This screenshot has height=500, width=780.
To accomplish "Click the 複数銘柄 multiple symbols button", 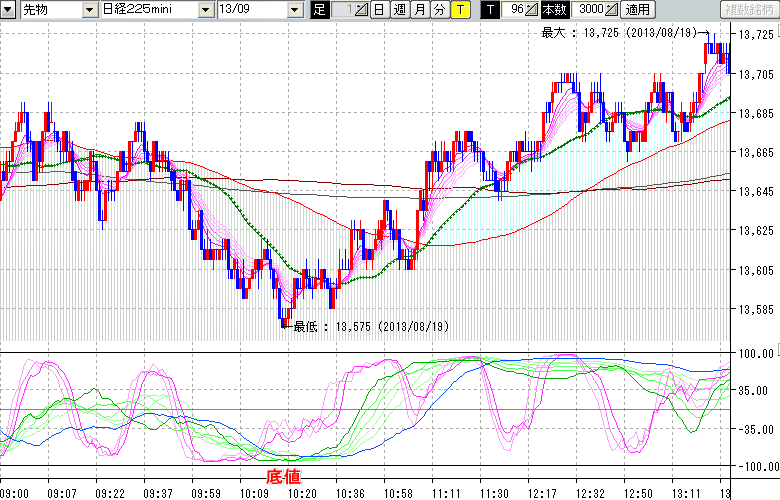I will pyautogui.click(x=750, y=9).
